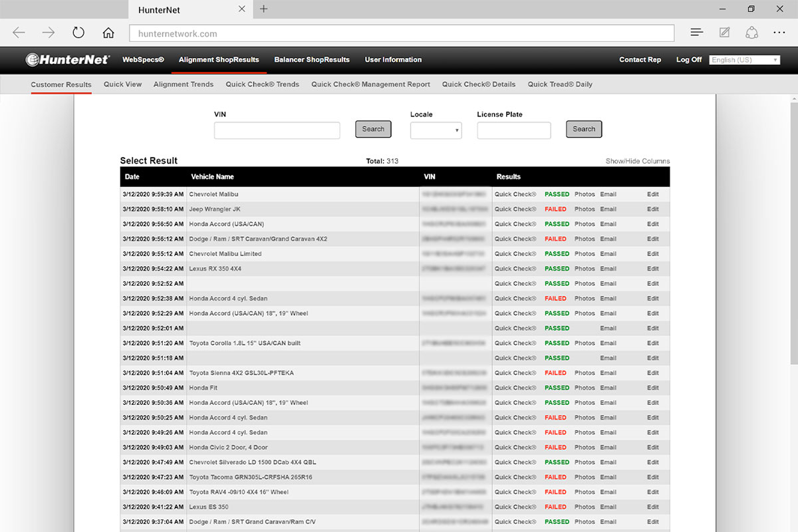Open the Locale dropdown
This screenshot has width=798, height=532.
point(436,130)
